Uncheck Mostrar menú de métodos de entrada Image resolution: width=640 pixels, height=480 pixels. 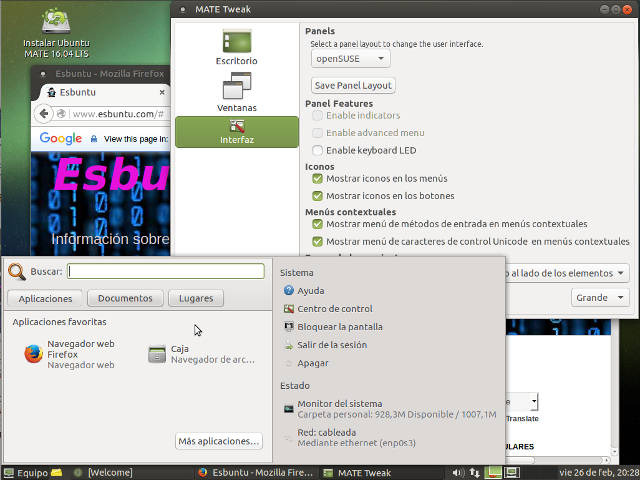[317, 224]
